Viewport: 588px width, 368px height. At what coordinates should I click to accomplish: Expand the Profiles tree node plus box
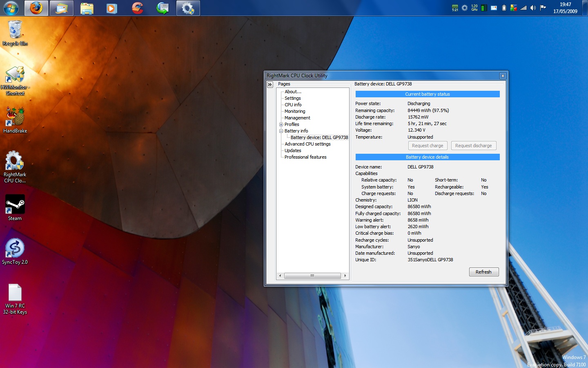click(x=281, y=124)
